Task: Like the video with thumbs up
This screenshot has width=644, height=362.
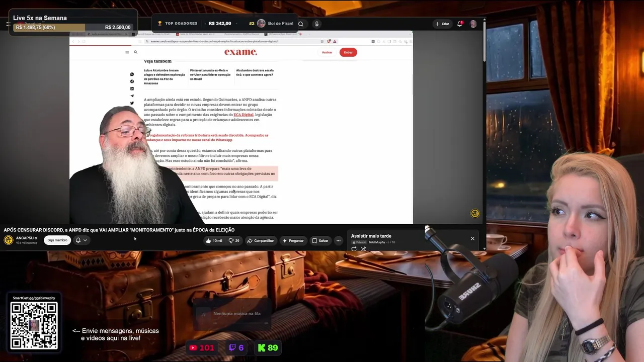Action: click(x=209, y=241)
